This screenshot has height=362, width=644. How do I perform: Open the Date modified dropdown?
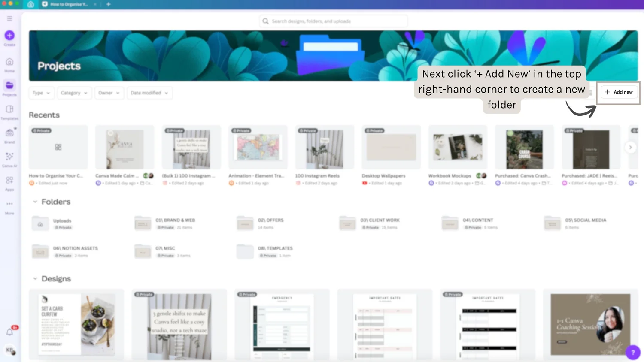(149, 93)
